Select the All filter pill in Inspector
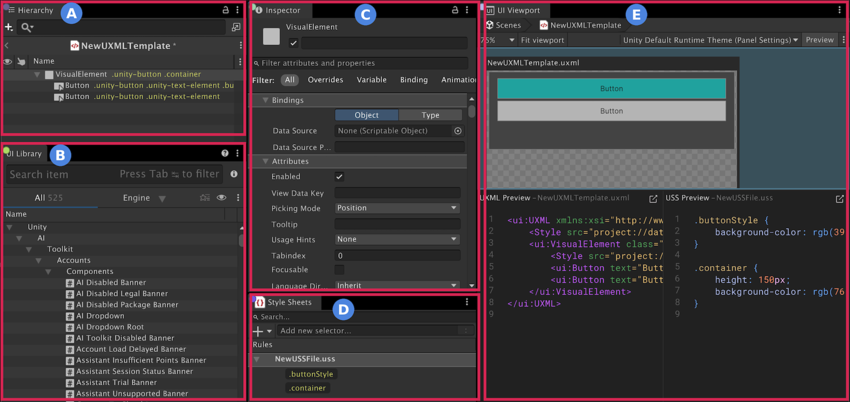The image size is (850, 402). click(x=290, y=80)
